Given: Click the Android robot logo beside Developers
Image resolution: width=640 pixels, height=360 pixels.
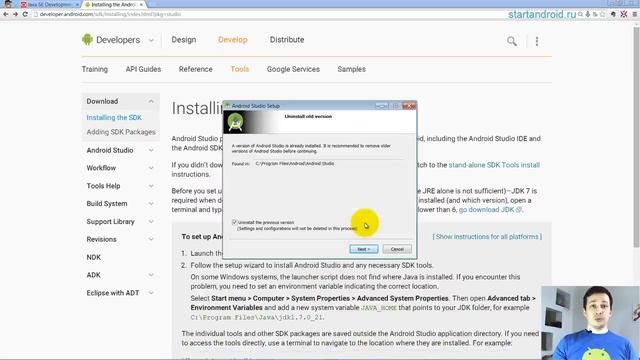Looking at the screenshot, I should 87,40.
